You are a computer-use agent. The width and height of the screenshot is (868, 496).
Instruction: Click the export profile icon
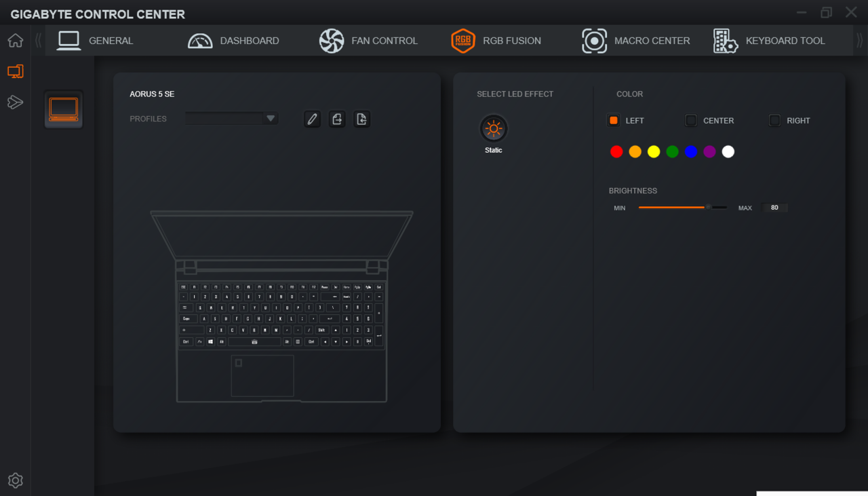pos(337,119)
